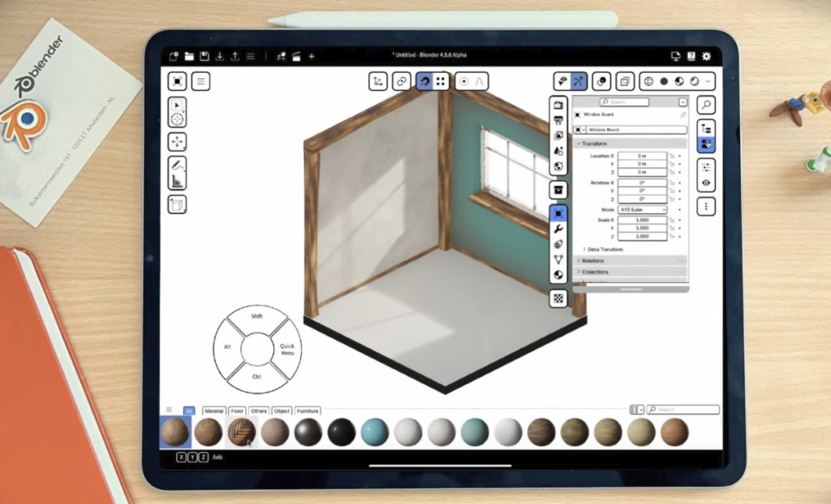This screenshot has width=831, height=504.
Task: Switch to the Furniture tab in the asset browser
Action: pos(308,410)
